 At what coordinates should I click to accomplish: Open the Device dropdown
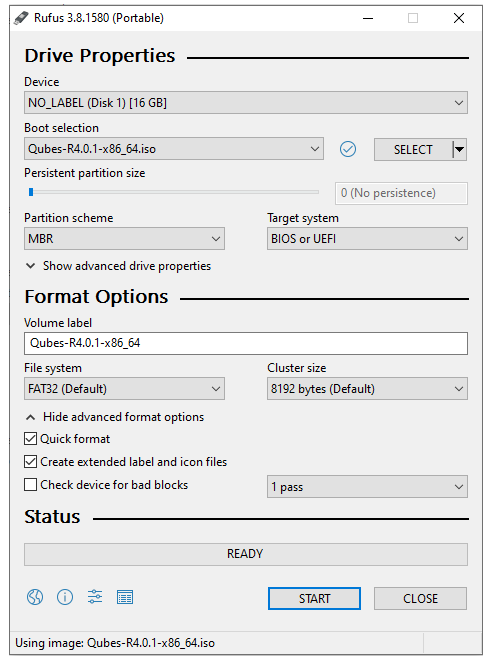[x=246, y=103]
